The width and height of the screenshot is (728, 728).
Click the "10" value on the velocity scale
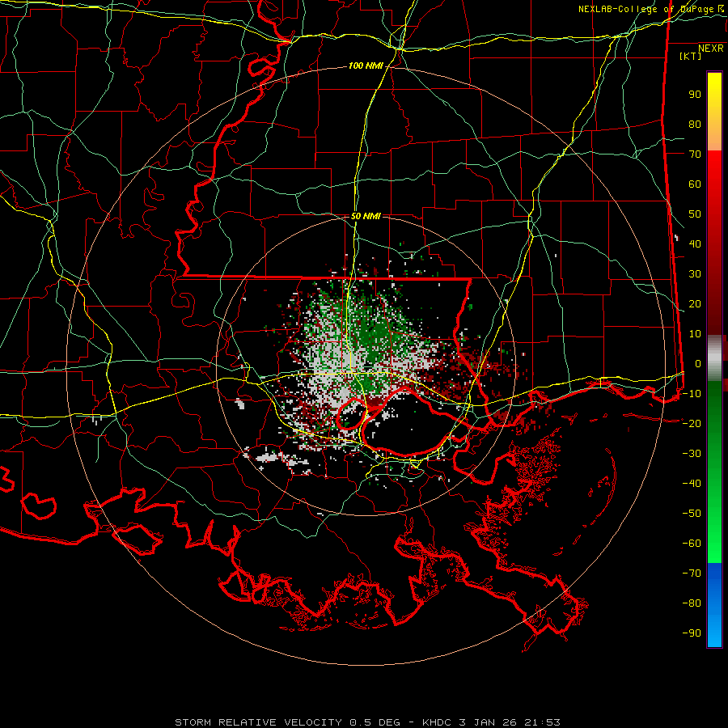(x=695, y=334)
